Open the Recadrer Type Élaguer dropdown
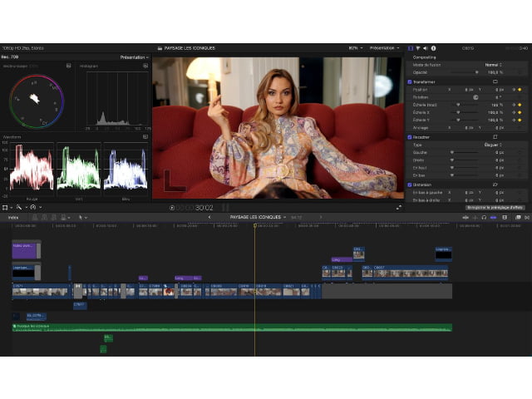 (x=493, y=145)
